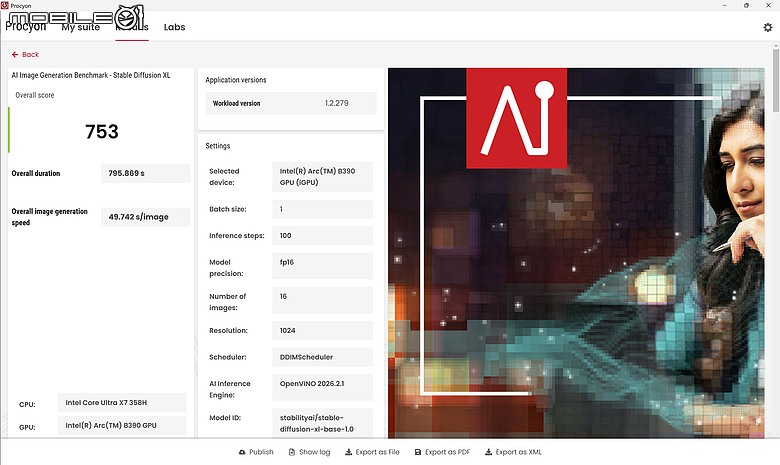Click Export as PDF
This screenshot has height=465, width=780.
pos(442,452)
